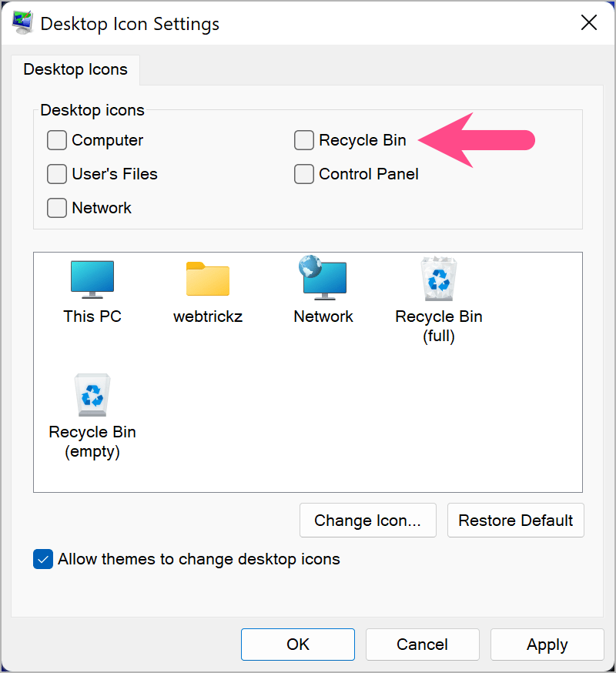This screenshot has width=616, height=673.
Task: Check the Control Panel checkbox
Action: (x=304, y=174)
